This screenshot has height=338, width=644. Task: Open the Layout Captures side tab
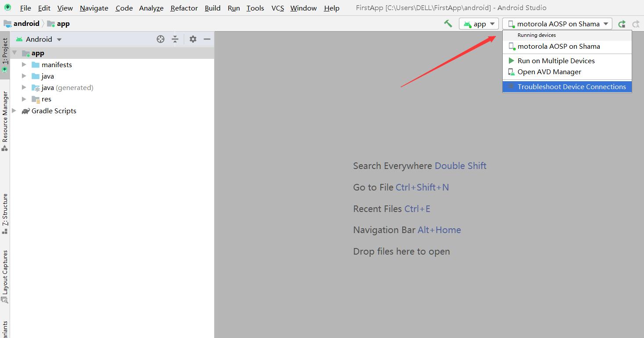click(5, 277)
